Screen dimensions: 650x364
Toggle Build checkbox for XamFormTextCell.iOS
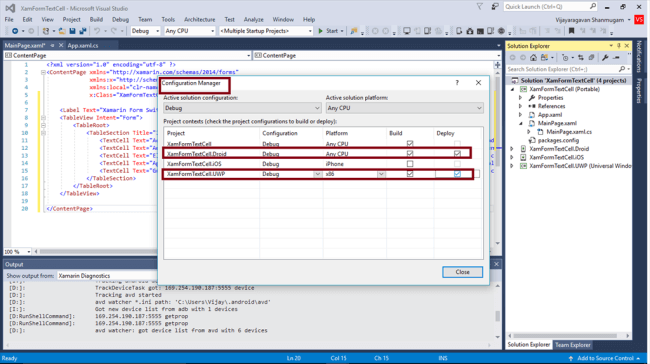[x=410, y=164]
